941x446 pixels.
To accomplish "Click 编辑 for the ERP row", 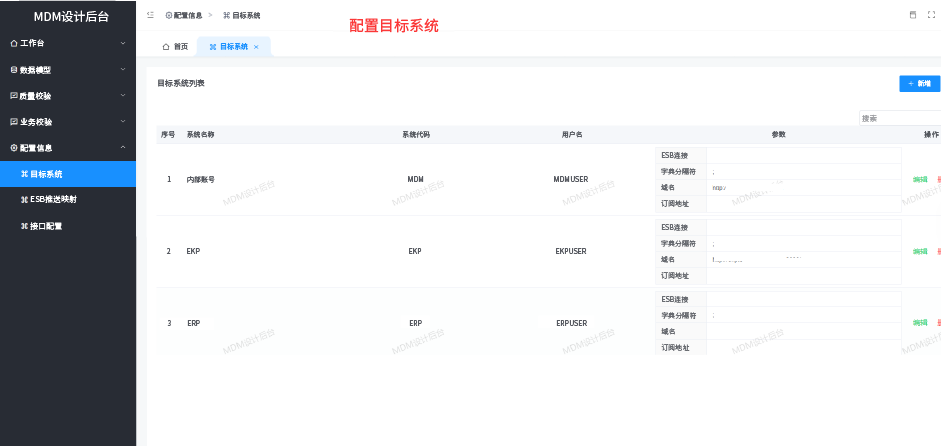I will coord(920,323).
